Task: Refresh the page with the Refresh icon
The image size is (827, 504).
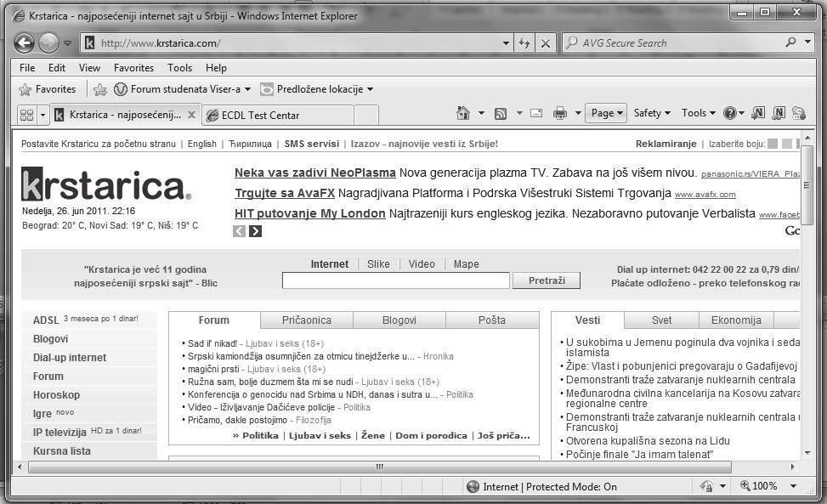Action: 524,43
